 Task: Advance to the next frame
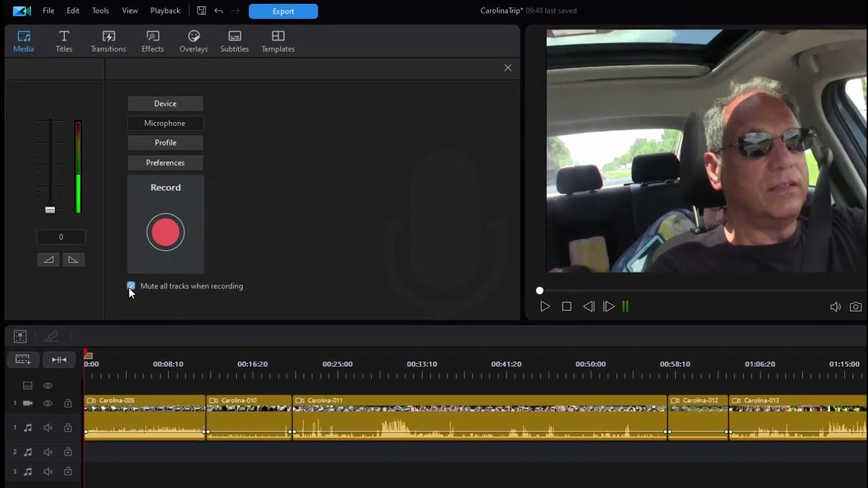[x=608, y=307]
